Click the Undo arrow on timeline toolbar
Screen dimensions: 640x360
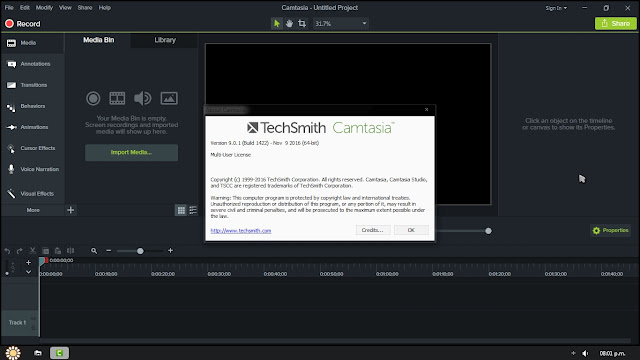(x=7, y=251)
